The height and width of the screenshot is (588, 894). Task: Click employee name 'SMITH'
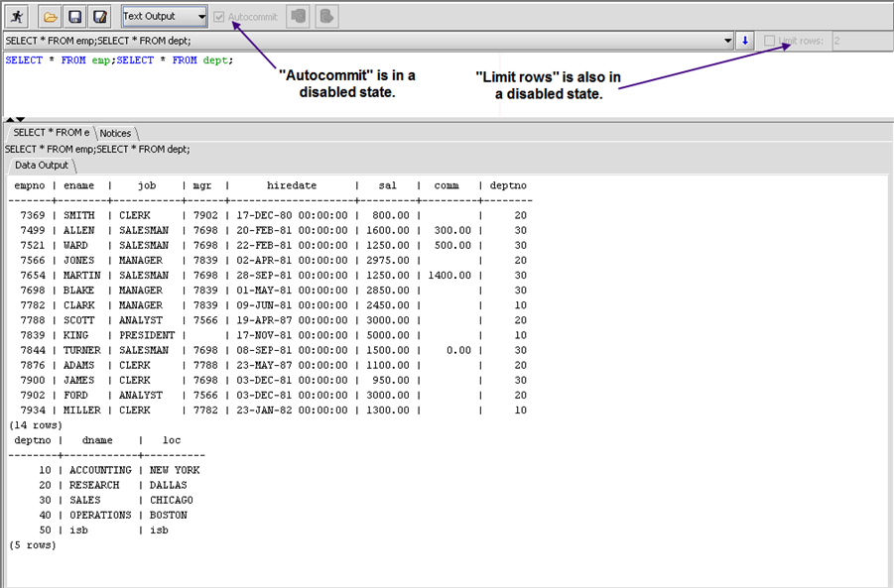point(78,215)
